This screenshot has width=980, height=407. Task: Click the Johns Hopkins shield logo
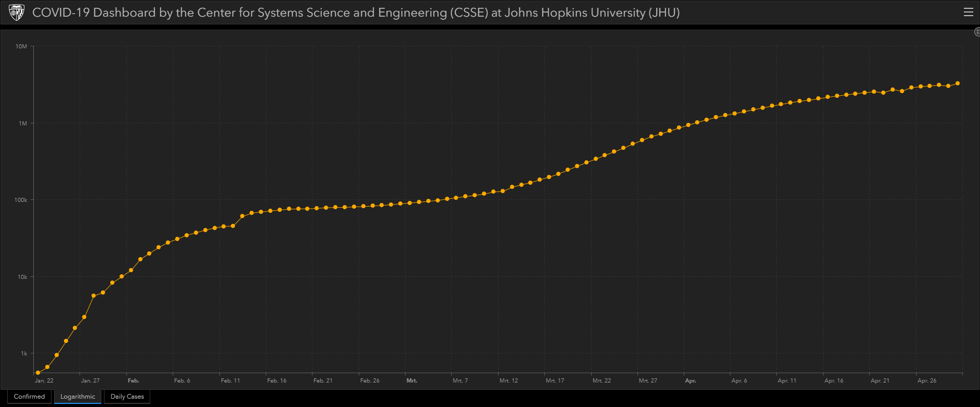[17, 12]
